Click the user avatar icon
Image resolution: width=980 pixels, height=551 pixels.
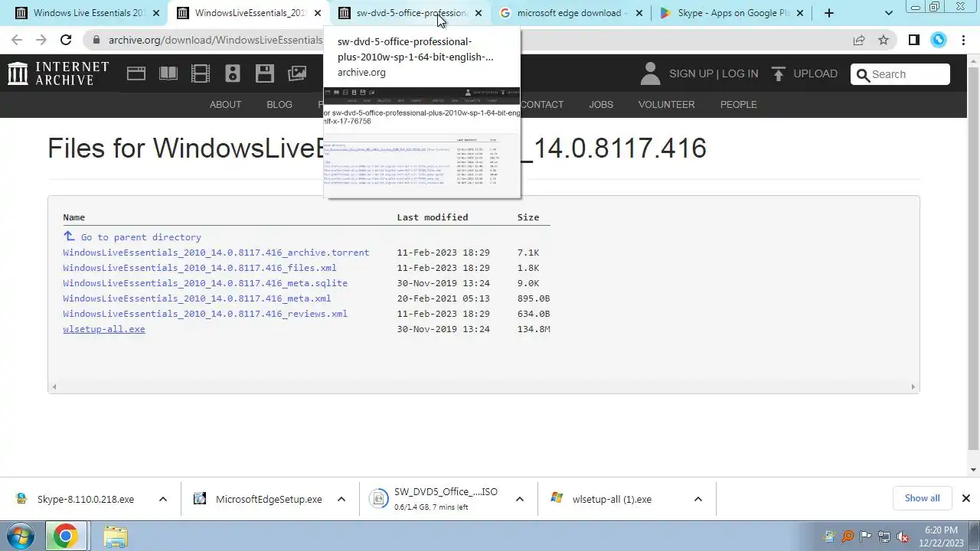(x=650, y=73)
